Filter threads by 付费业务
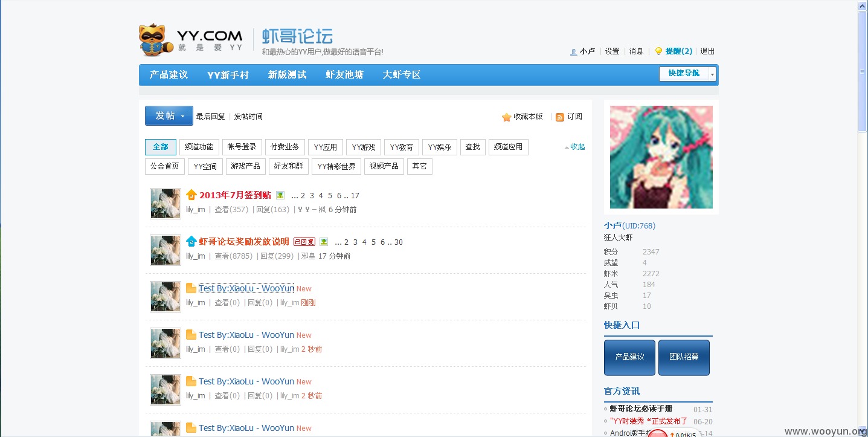Viewport: 868px width, 437px height. click(x=285, y=147)
